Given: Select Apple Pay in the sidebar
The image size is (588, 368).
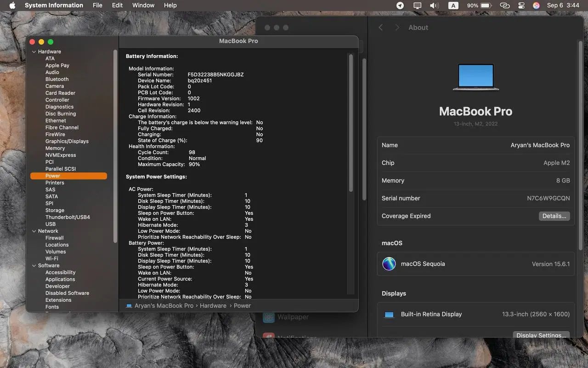Looking at the screenshot, I should point(57,65).
